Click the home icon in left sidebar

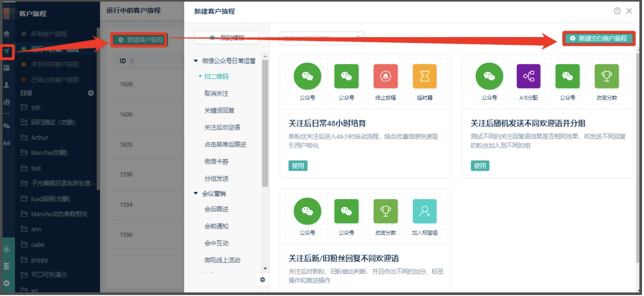coord(7,34)
